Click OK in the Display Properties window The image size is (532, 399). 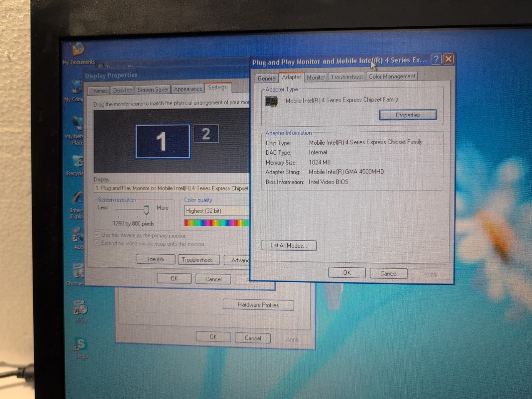click(x=174, y=278)
